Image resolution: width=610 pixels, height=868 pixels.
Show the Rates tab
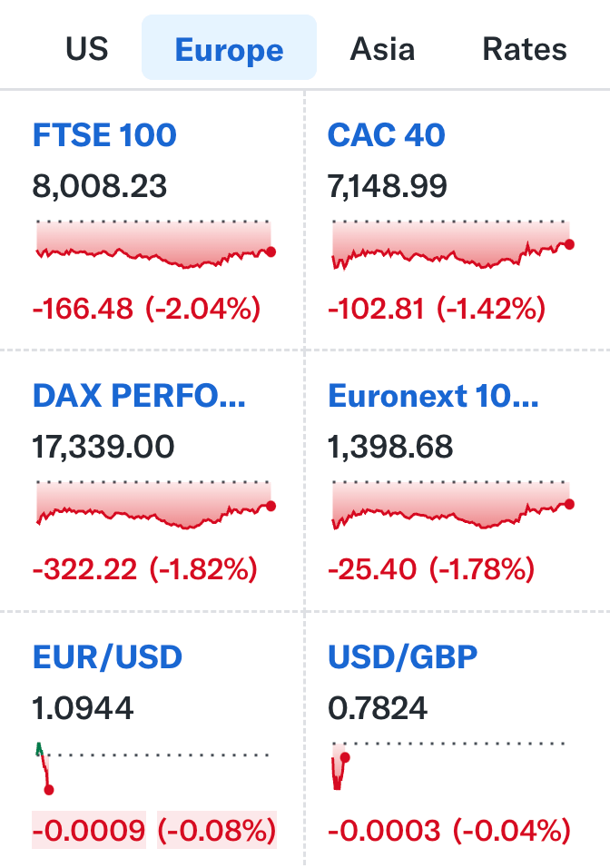525,48
